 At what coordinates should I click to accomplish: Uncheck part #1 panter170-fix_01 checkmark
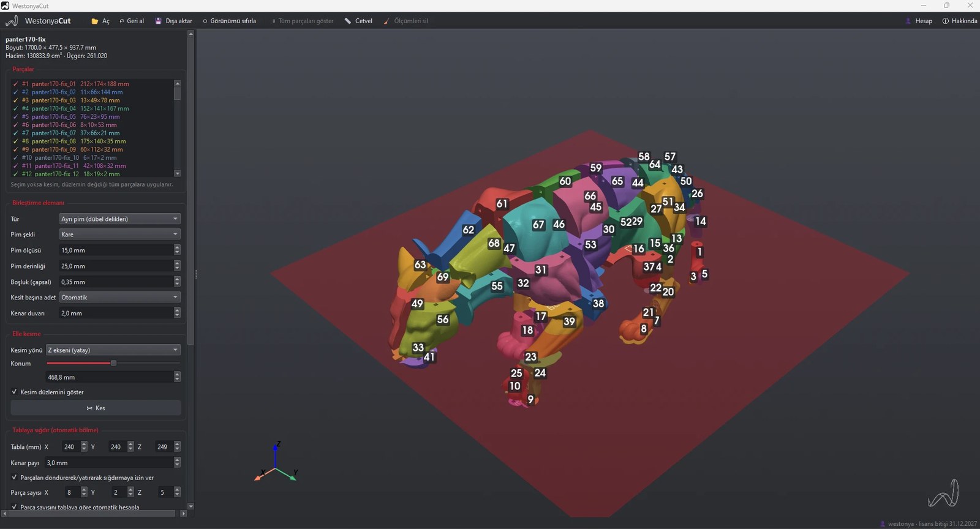[15, 84]
